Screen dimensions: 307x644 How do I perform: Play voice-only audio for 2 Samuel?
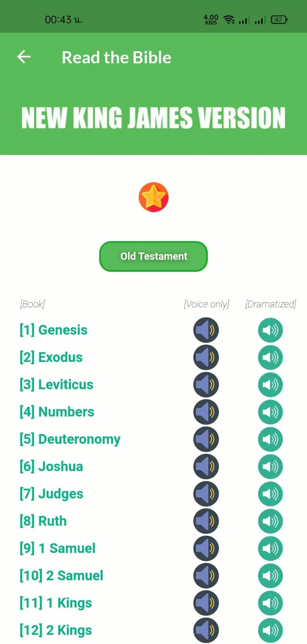206,576
